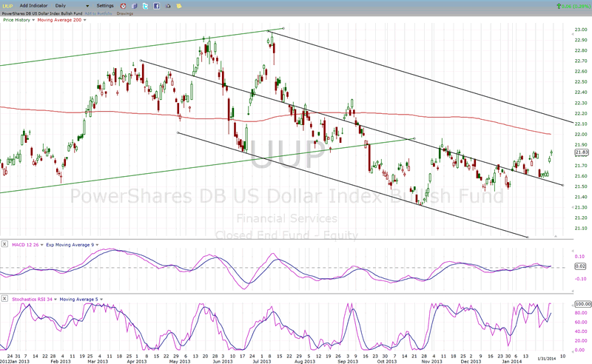Screen dimensions: 592x364
Task: Open the Settings menu
Action: click(x=105, y=6)
